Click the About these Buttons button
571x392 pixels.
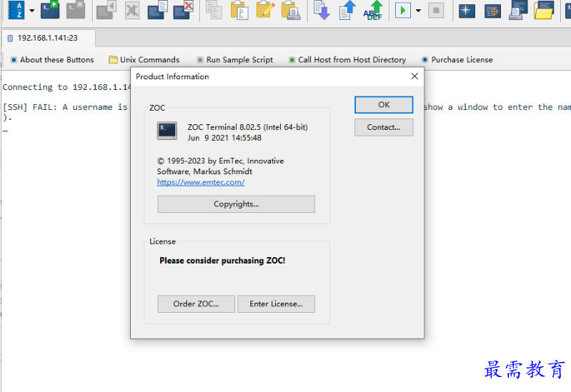click(52, 60)
